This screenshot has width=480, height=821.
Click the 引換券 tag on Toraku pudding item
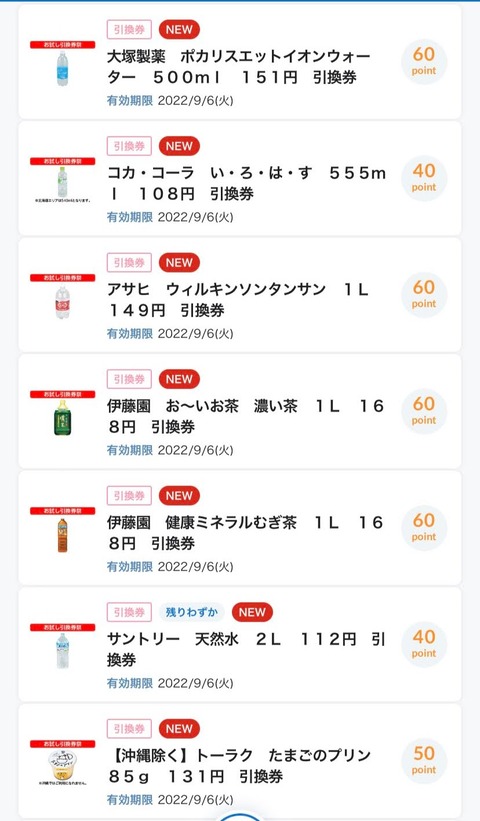[129, 729]
